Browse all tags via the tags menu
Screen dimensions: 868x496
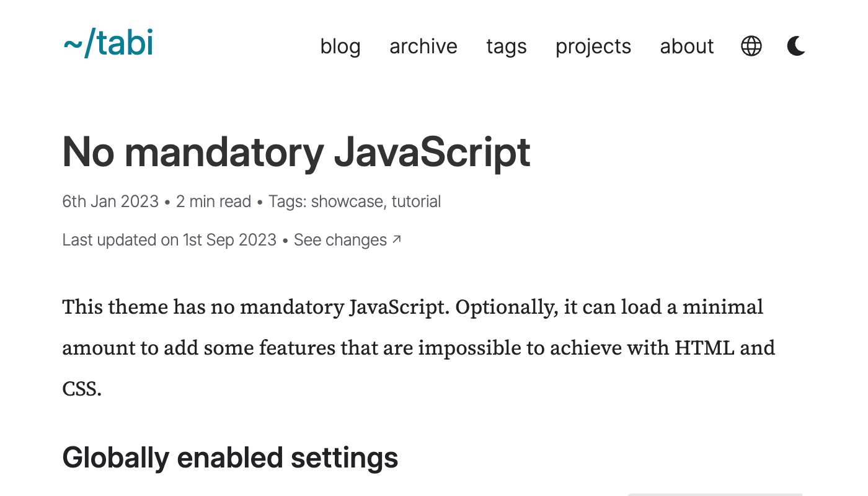point(506,46)
